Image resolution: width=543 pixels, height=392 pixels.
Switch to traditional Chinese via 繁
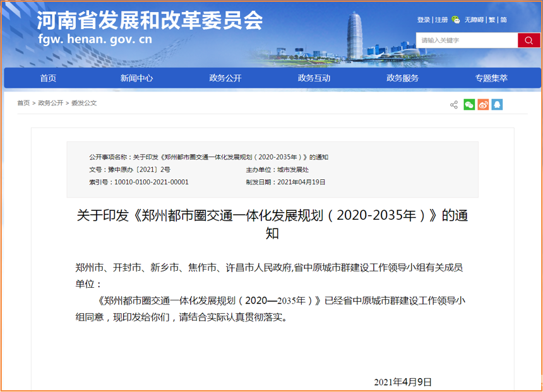[x=492, y=20]
